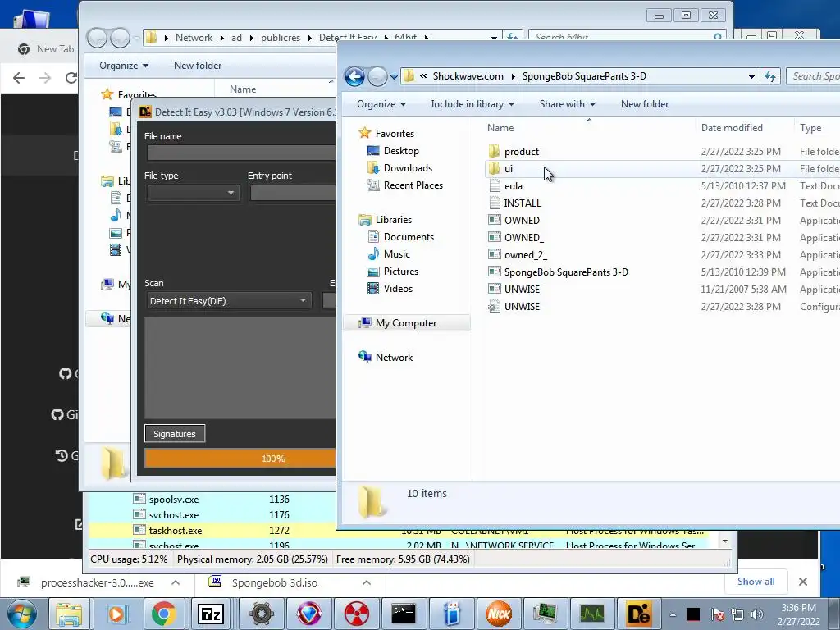The height and width of the screenshot is (630, 840).
Task: Select UNWISE application dated 11/21/2007
Action: 521,290
